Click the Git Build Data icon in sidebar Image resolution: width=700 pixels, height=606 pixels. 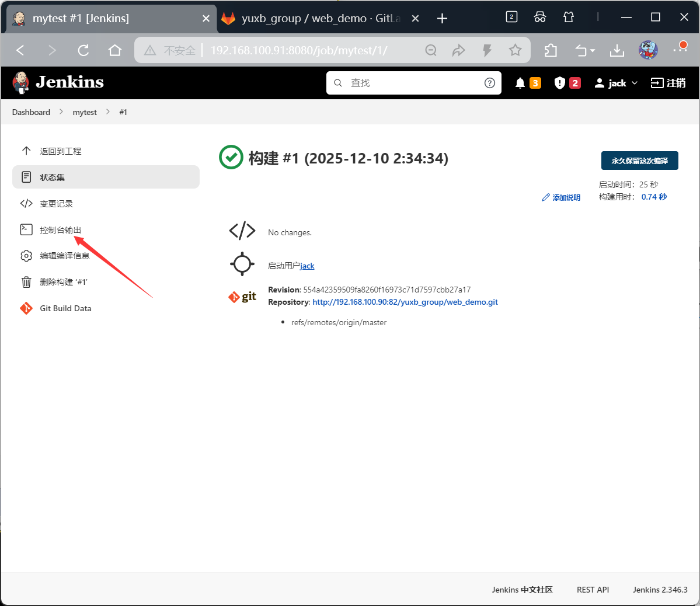tap(26, 308)
